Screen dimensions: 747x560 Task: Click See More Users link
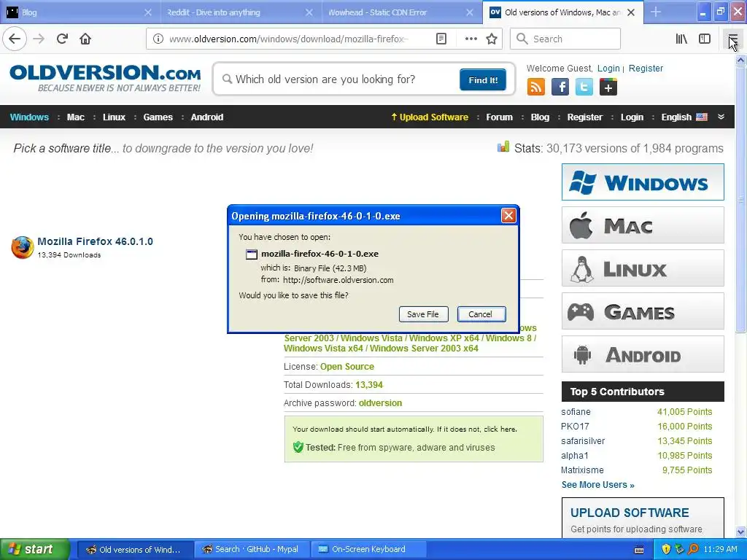tap(598, 485)
